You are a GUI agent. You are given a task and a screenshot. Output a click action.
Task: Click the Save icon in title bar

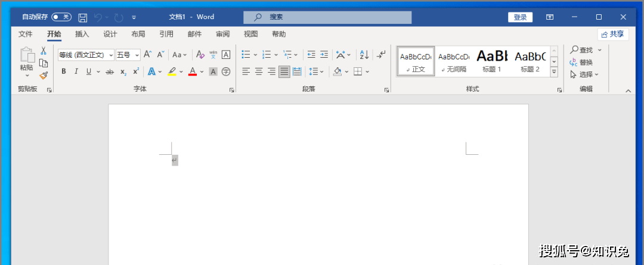point(83,17)
